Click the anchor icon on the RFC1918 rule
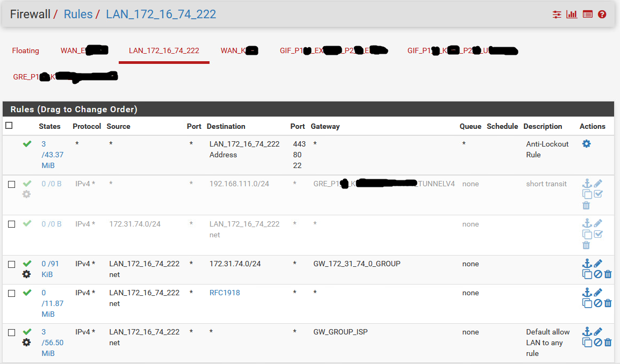Viewport: 620px width, 364px height. pyautogui.click(x=587, y=293)
